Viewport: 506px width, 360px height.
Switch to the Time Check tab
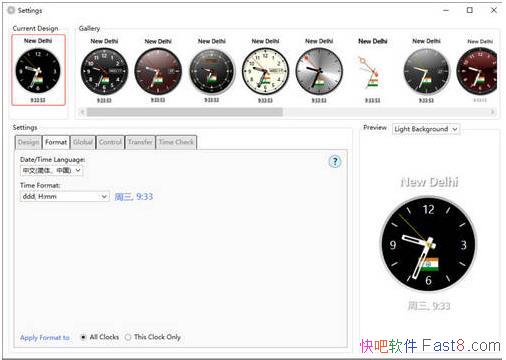(x=176, y=142)
